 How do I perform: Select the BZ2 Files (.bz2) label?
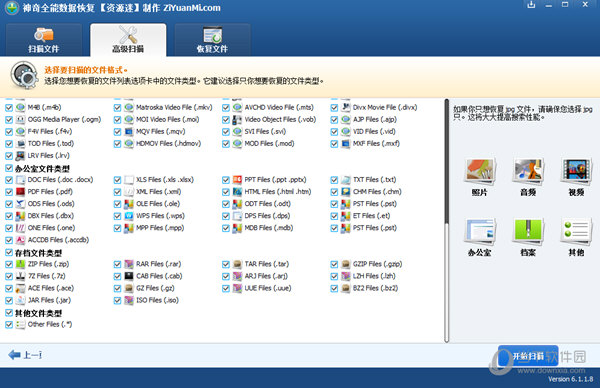point(375,288)
